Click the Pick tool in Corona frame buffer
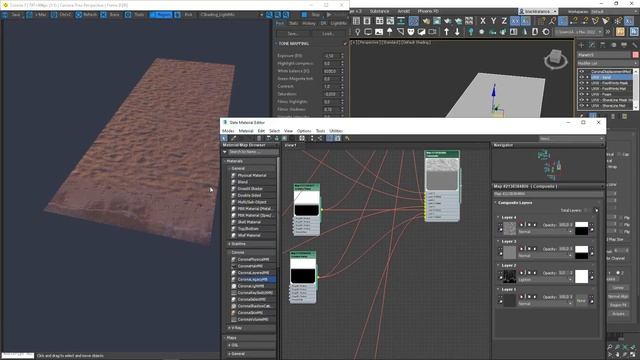This screenshot has width=640, height=360. [184, 15]
